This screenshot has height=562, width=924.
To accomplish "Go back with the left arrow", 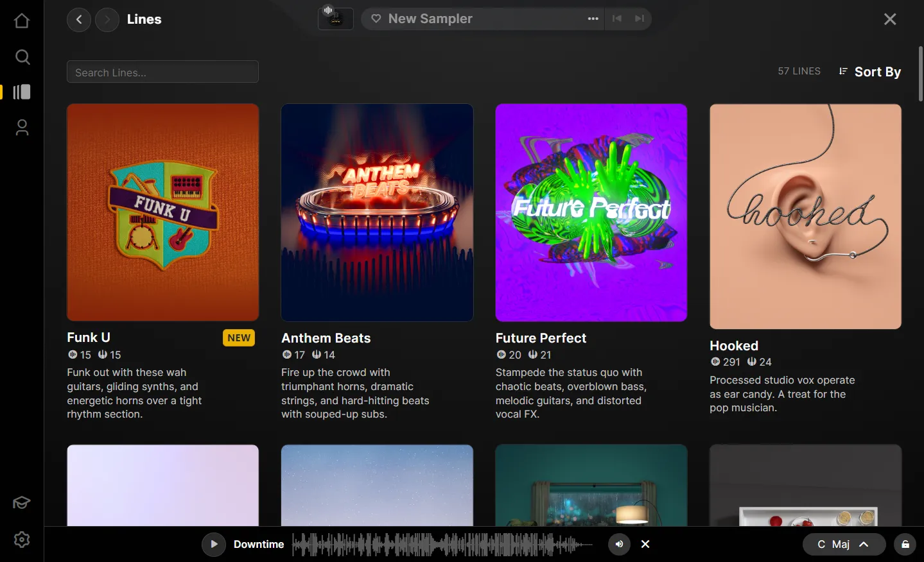I will click(x=79, y=19).
